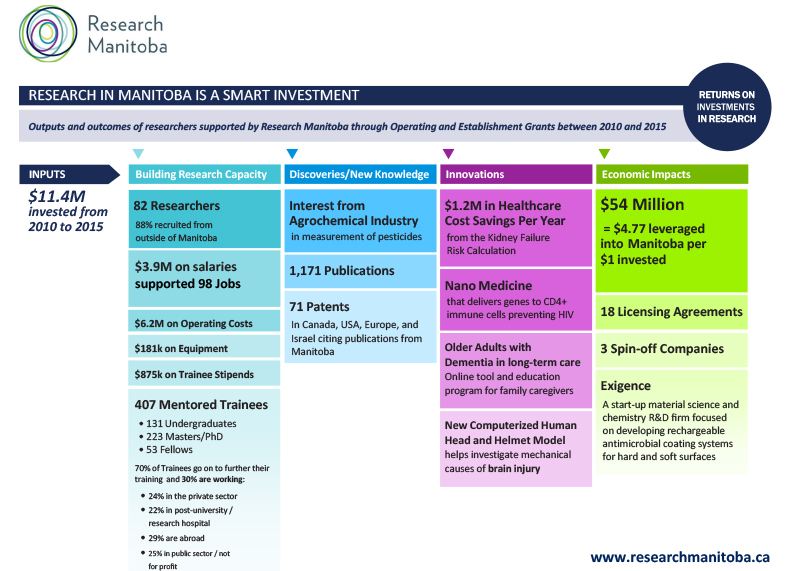Click the 18 Licensing Agreements box
Viewport: 789px width, 571px height.
[x=672, y=312]
